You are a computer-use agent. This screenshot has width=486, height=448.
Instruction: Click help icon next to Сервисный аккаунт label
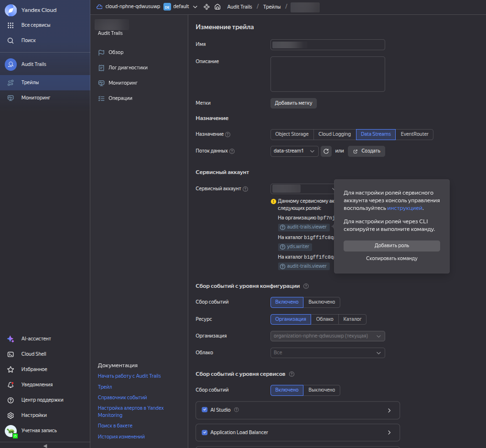click(x=245, y=189)
